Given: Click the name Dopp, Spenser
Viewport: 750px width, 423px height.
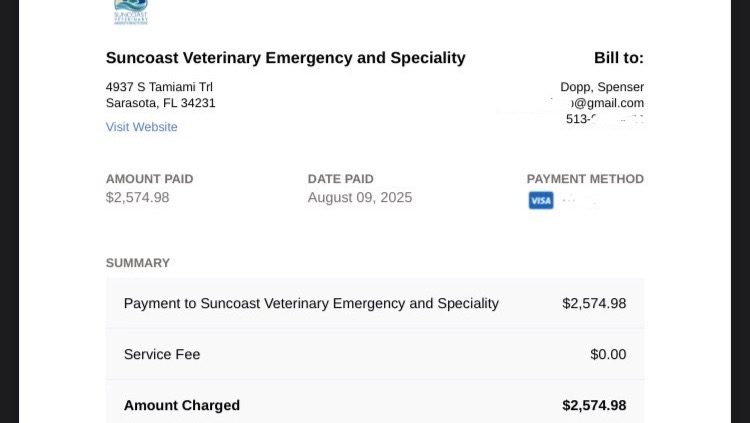Looking at the screenshot, I should tap(602, 87).
